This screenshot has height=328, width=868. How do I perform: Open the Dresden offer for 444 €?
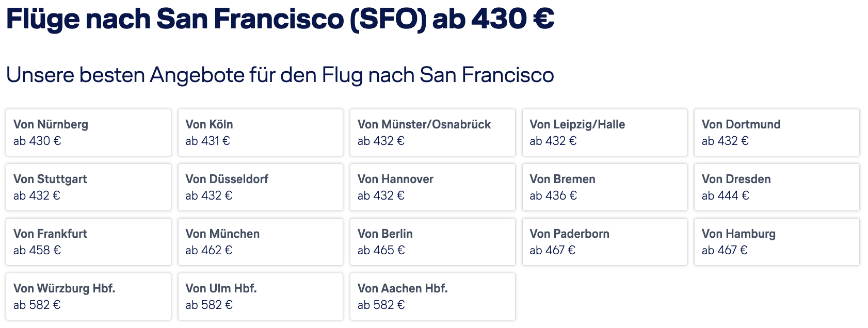coord(777,187)
